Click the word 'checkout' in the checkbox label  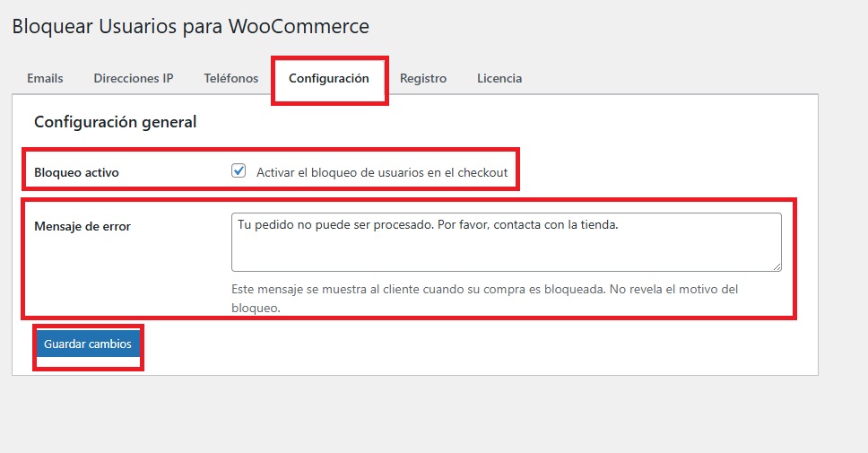click(482, 172)
